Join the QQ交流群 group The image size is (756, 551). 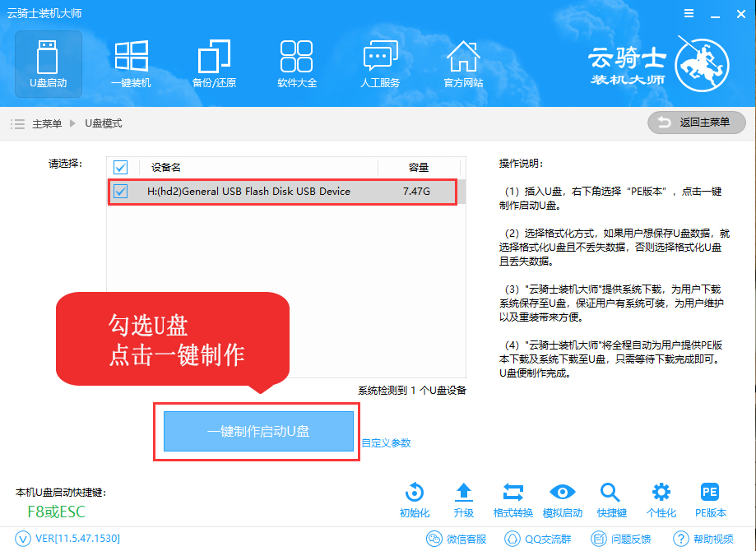[x=537, y=539]
